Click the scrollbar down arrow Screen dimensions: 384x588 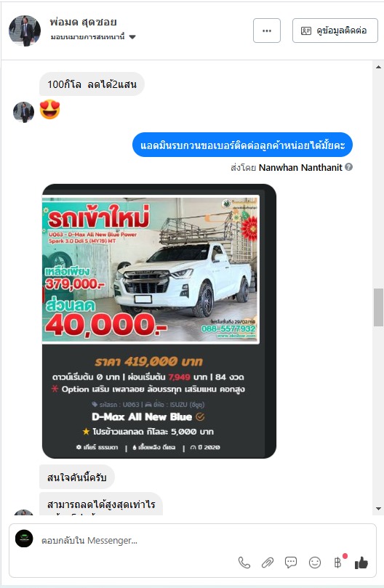click(x=378, y=509)
